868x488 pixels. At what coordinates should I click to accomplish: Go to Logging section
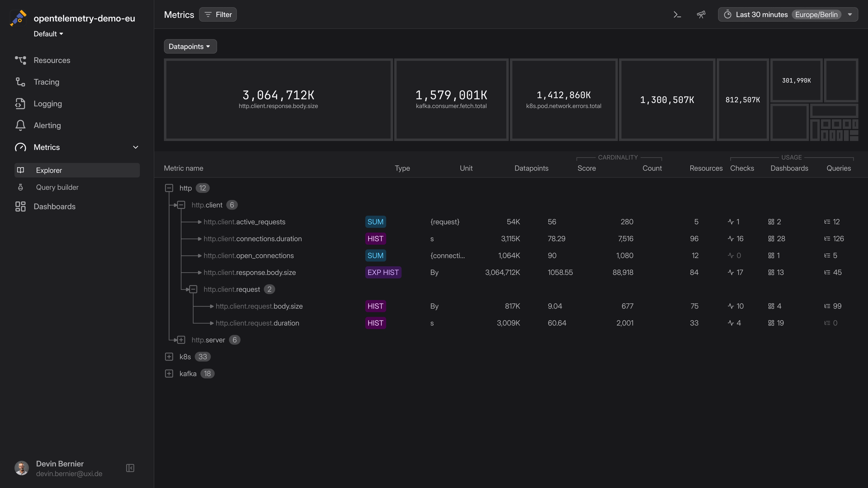pos(47,104)
